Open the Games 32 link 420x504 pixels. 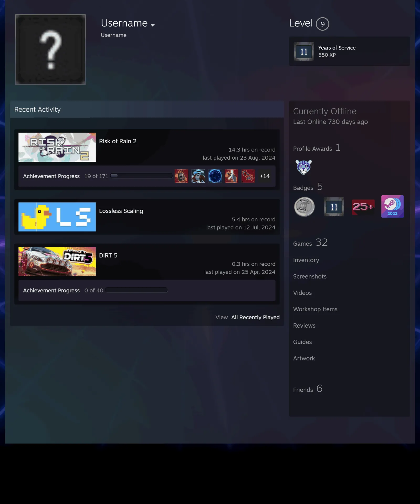click(x=310, y=243)
